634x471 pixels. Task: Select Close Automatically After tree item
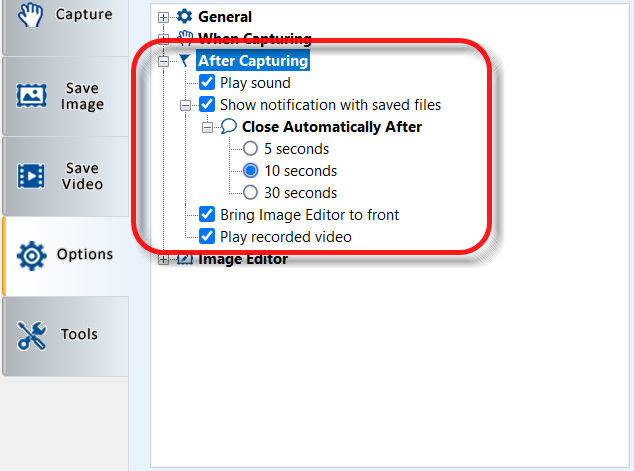[331, 127]
